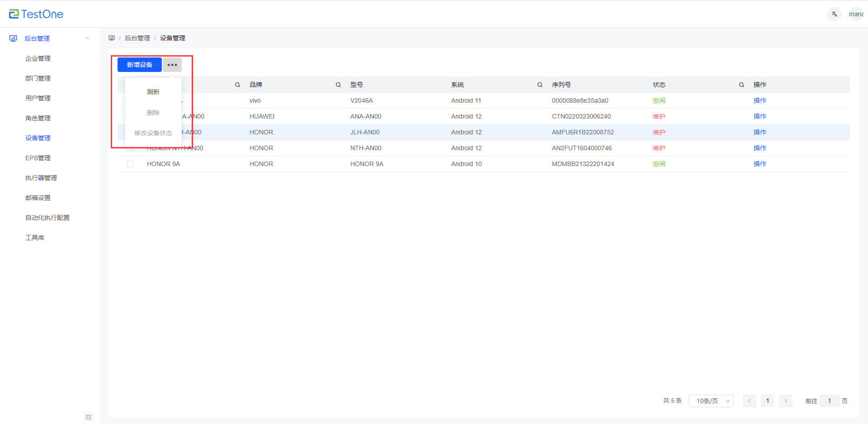Open the 10条/页 page size dropdown

point(711,401)
